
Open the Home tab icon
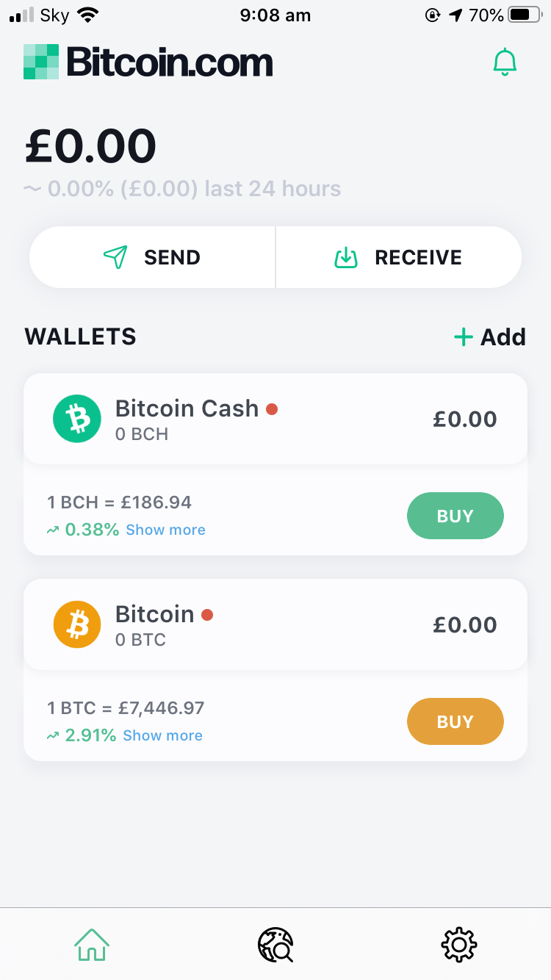pos(92,944)
